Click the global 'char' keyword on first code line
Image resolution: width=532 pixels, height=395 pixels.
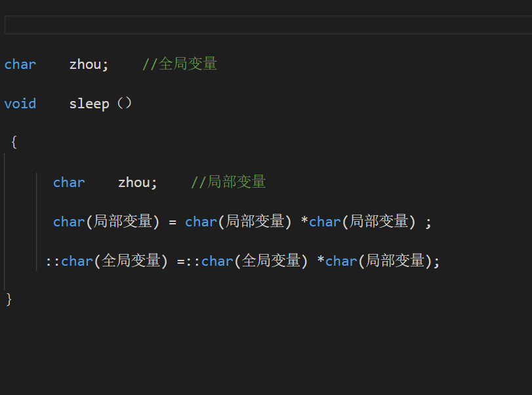[x=20, y=64]
